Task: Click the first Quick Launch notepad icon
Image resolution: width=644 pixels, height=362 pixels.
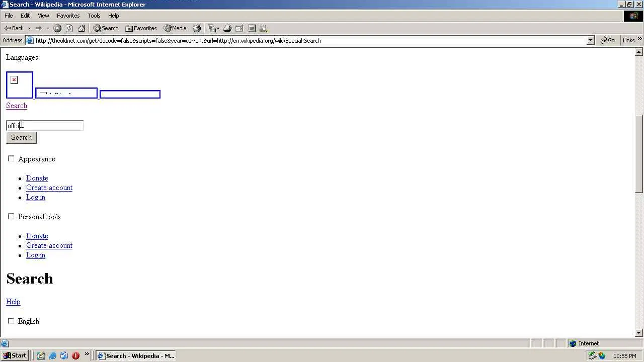Action: coord(41,355)
